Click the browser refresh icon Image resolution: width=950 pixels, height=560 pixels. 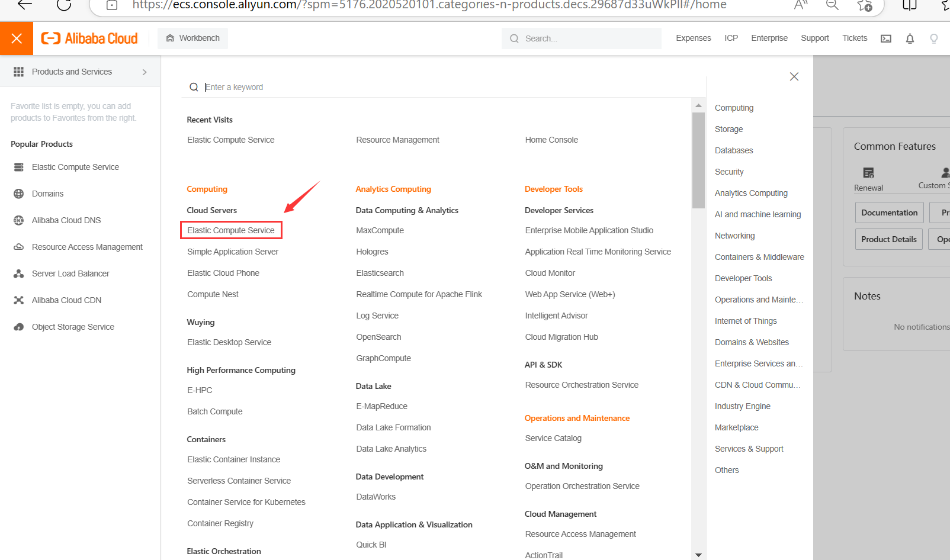(64, 5)
